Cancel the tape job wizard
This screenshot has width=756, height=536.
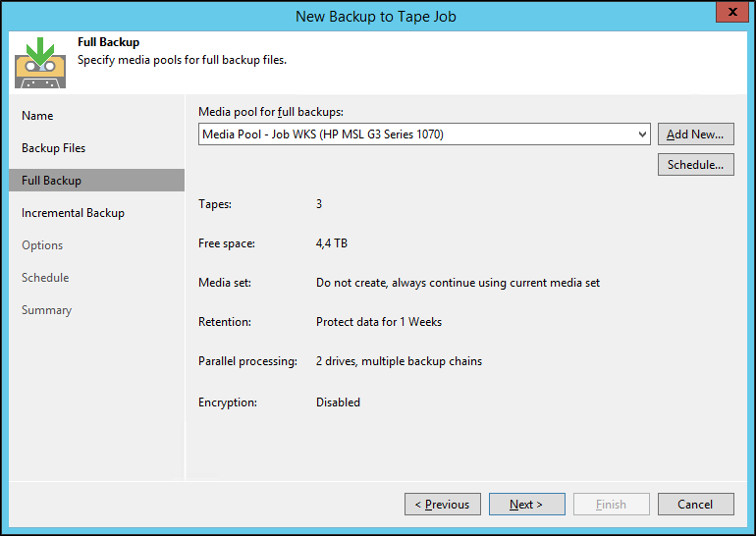coord(695,505)
